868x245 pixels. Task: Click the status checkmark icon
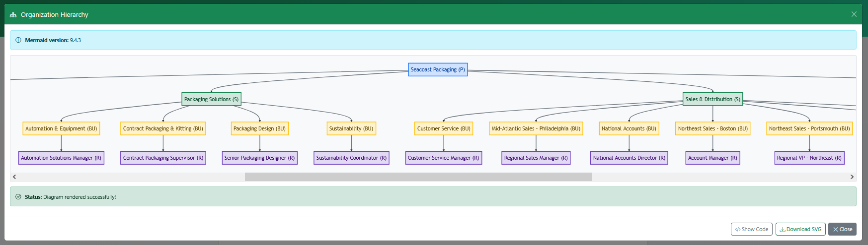tap(18, 197)
